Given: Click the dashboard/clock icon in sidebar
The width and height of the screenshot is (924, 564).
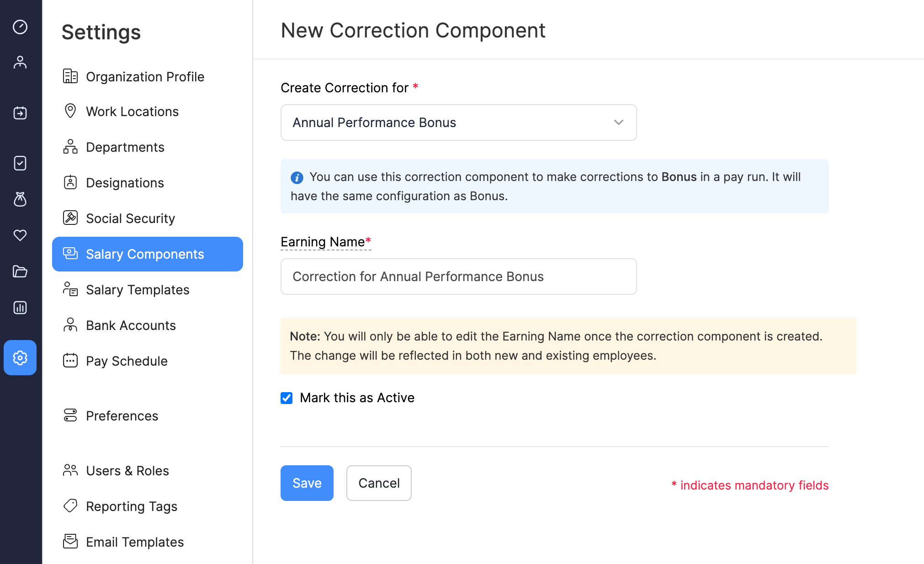Looking at the screenshot, I should (20, 27).
